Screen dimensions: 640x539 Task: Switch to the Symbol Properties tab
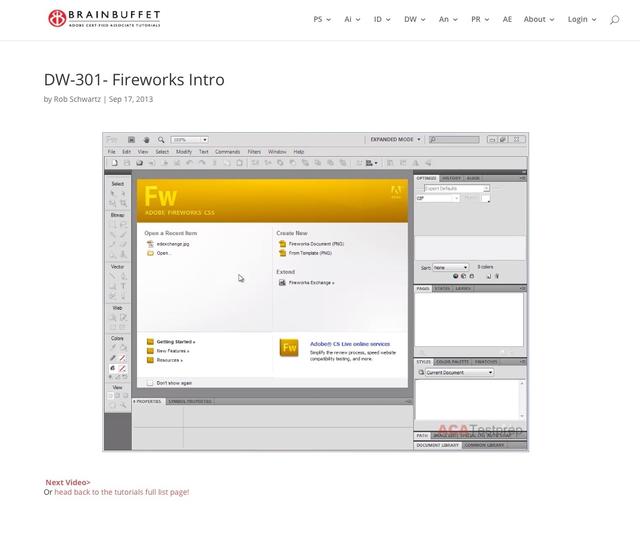[x=190, y=401]
